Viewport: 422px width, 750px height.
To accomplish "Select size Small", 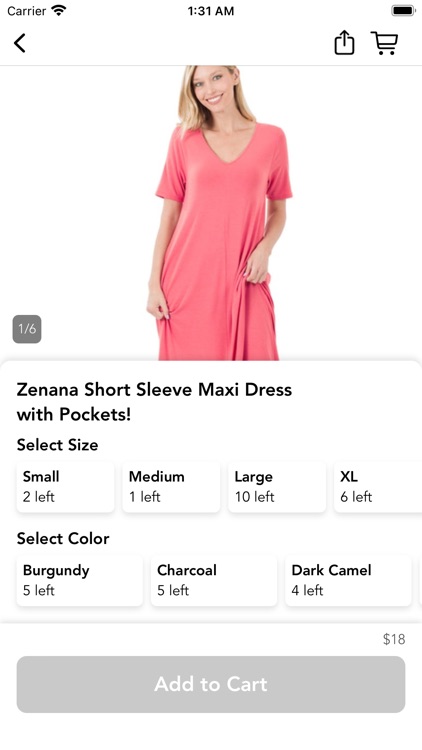I will (x=66, y=486).
